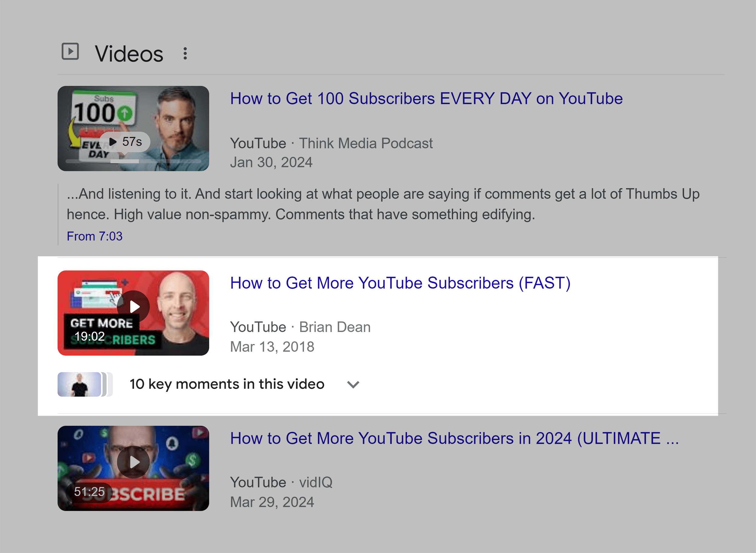Jump to the 'From 7:03' timestamp link

tap(95, 236)
